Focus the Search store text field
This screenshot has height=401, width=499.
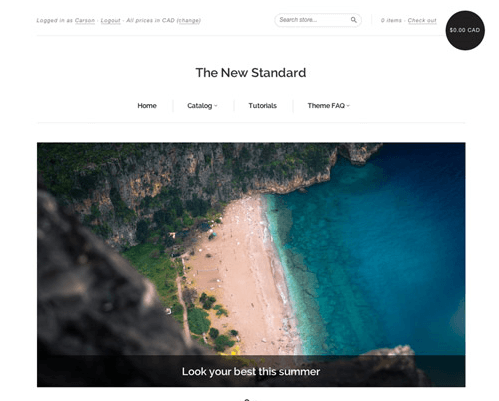pyautogui.click(x=313, y=20)
